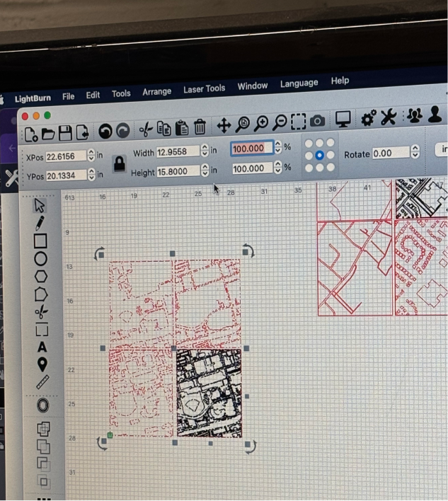Click the Zoom In magnifier

click(x=261, y=123)
